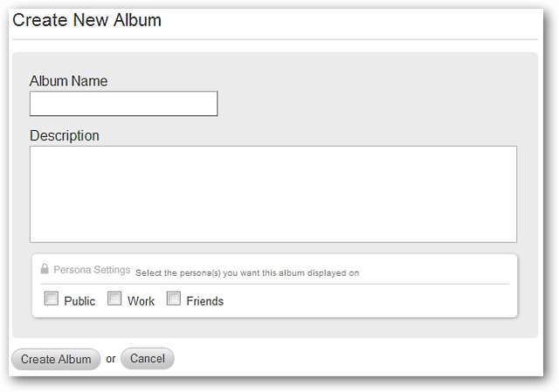The image size is (559, 392).
Task: Focus the Album Name text field
Action: 123,104
